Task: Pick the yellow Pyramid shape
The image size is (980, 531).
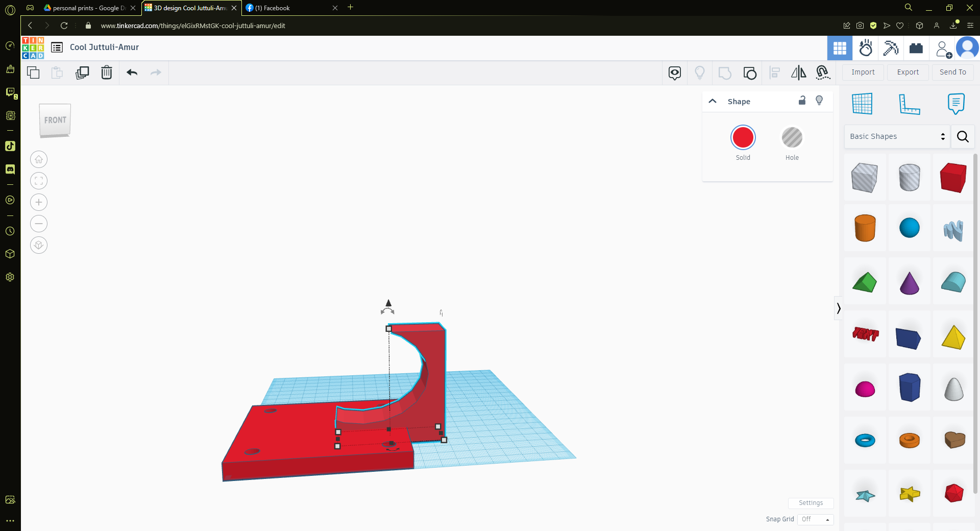Action: [953, 337]
